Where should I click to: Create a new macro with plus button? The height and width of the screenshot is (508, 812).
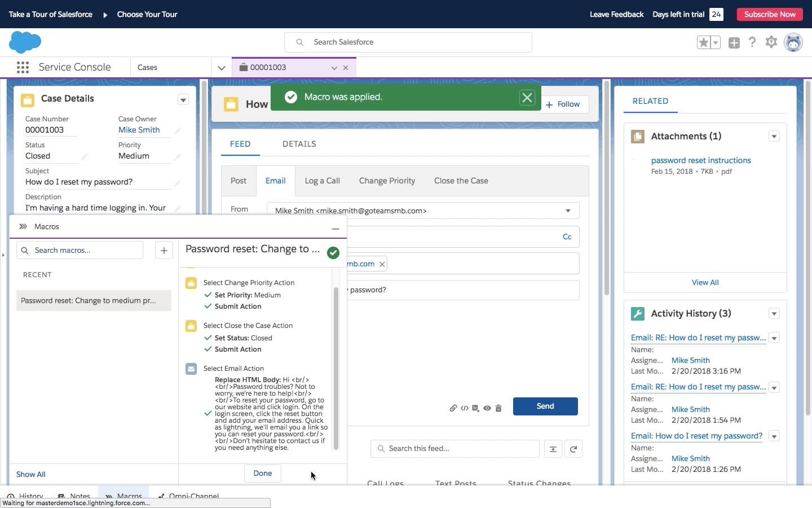(x=164, y=250)
